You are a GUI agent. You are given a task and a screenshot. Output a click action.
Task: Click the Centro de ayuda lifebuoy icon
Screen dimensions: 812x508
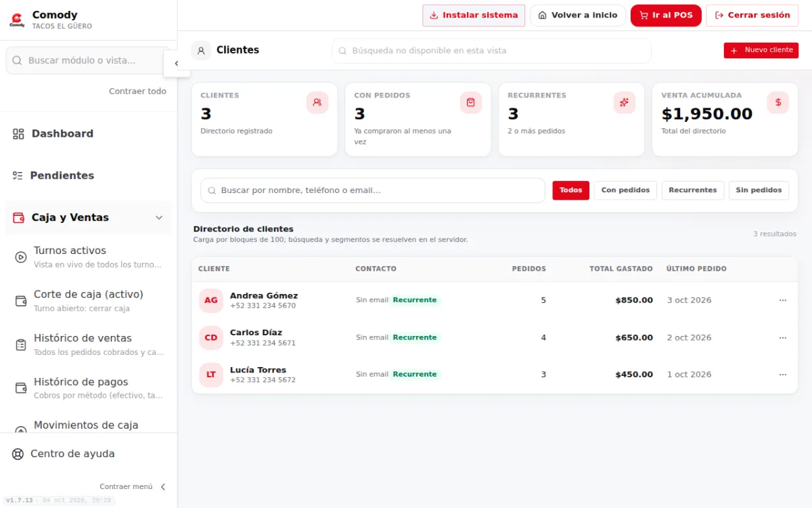[18, 454]
